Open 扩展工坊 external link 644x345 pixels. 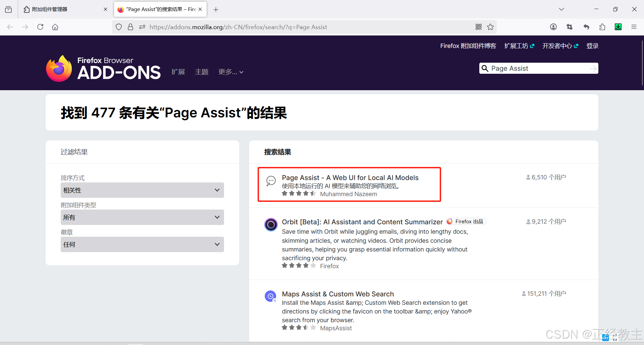519,46
